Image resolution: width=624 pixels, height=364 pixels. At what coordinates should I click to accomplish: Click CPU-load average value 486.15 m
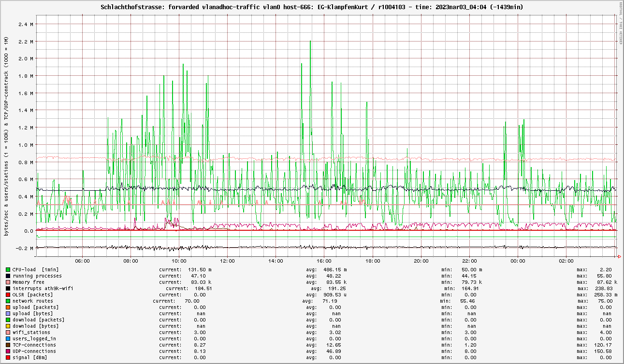click(x=334, y=270)
